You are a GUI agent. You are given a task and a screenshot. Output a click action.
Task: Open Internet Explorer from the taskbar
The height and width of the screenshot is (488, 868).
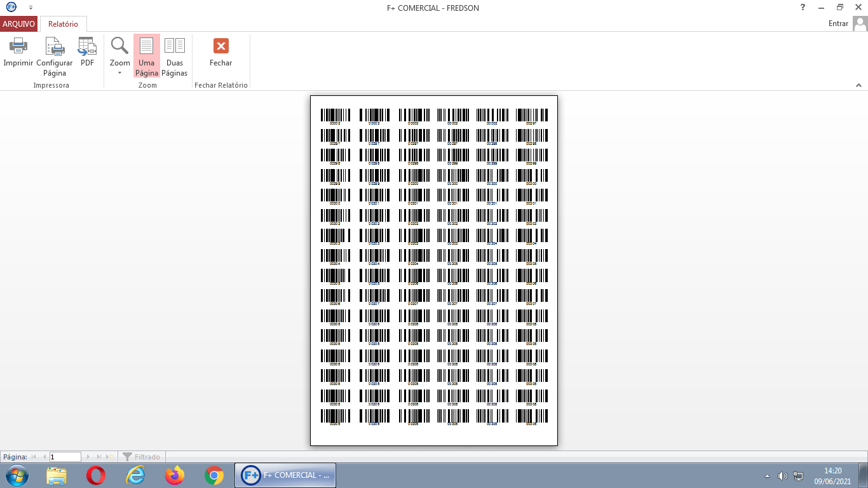(135, 475)
